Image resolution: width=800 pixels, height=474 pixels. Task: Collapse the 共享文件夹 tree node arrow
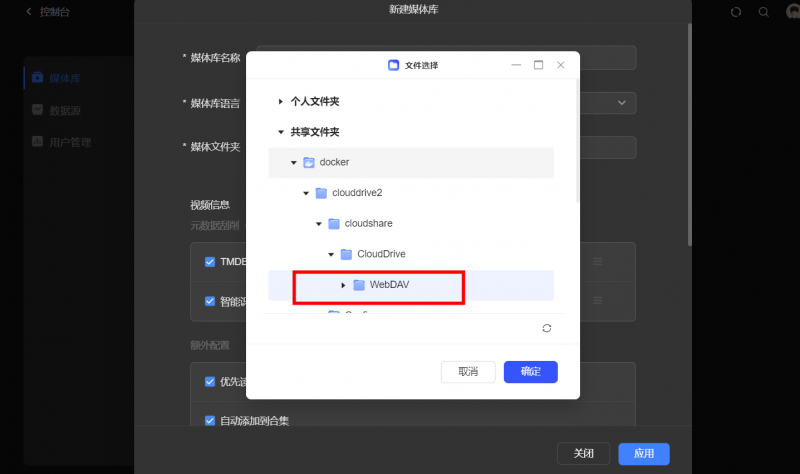(280, 132)
